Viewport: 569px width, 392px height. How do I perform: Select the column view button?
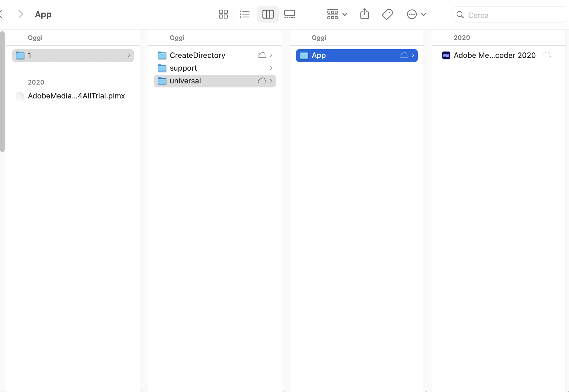tap(268, 14)
